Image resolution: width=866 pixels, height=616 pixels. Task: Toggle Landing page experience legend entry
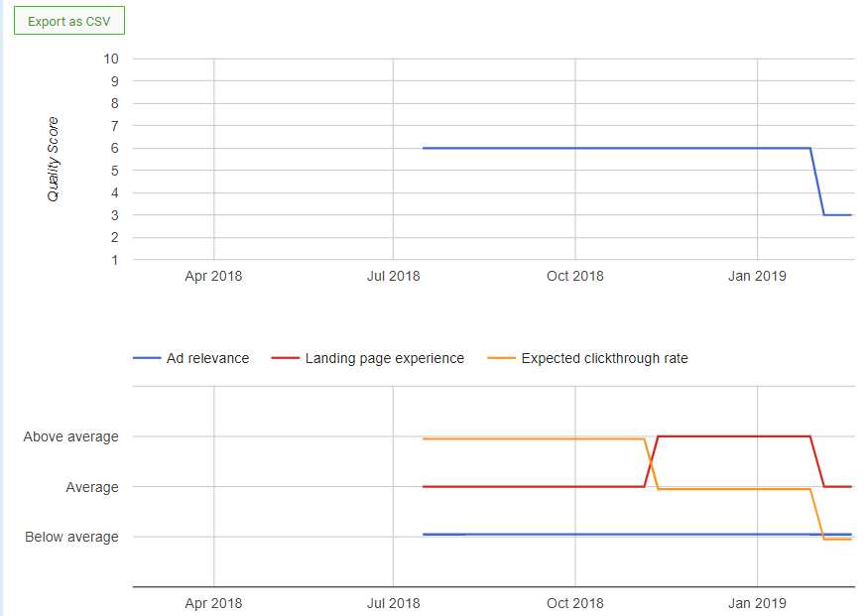[x=384, y=358]
